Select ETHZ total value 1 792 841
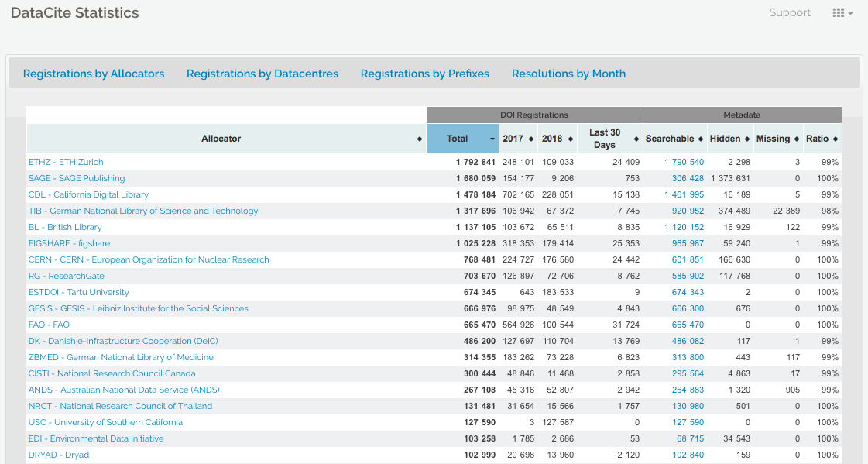This screenshot has height=464, width=868. (x=476, y=162)
